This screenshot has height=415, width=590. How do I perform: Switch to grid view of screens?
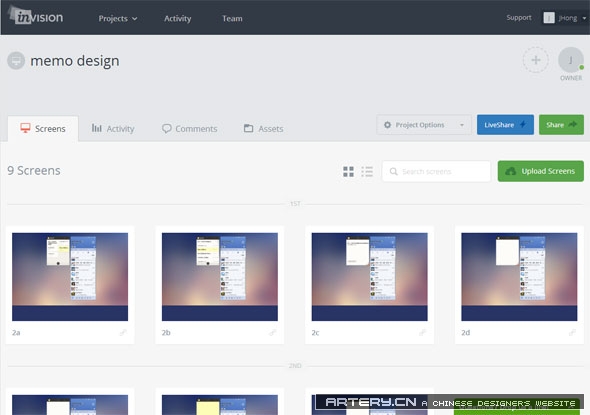348,172
